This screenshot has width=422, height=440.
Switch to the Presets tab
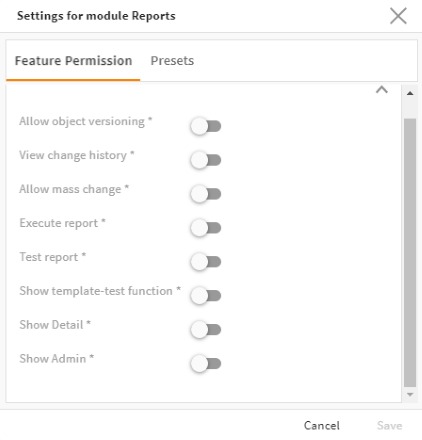click(172, 61)
